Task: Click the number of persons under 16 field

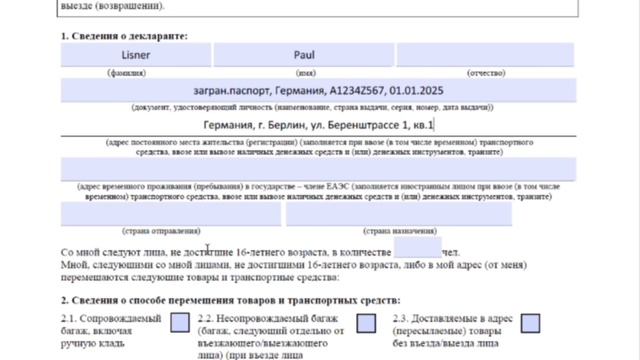Action: click(x=418, y=247)
